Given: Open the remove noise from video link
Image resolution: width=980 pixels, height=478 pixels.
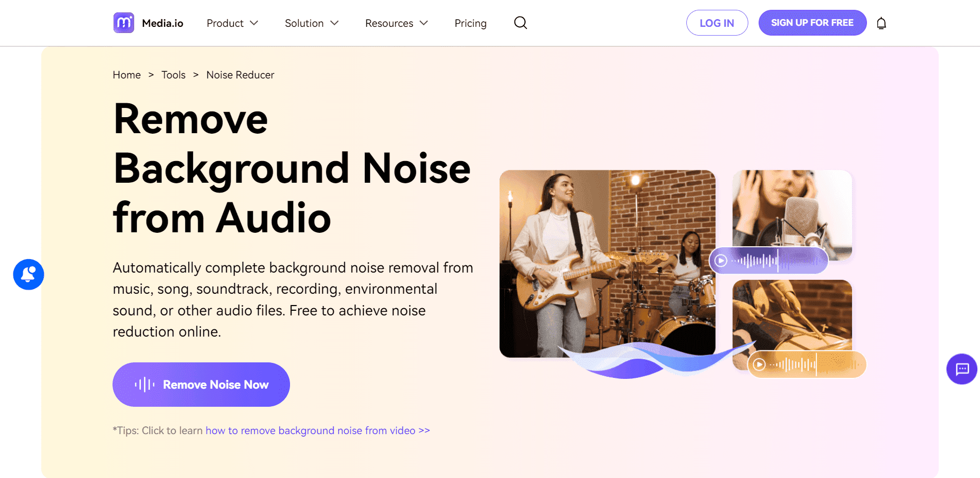Looking at the screenshot, I should pyautogui.click(x=317, y=431).
